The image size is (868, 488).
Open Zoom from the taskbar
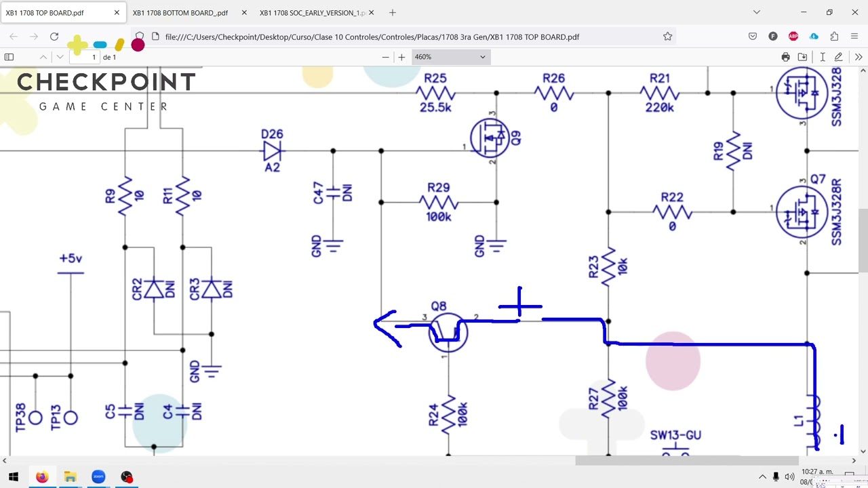click(x=98, y=477)
